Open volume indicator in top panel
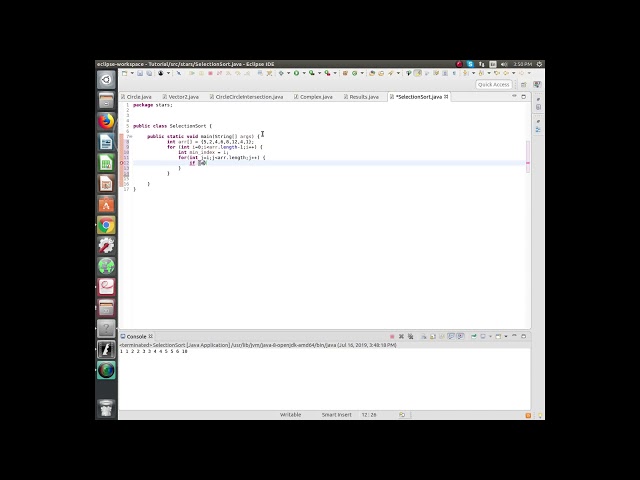Viewport: 640px width, 480px height. point(504,64)
